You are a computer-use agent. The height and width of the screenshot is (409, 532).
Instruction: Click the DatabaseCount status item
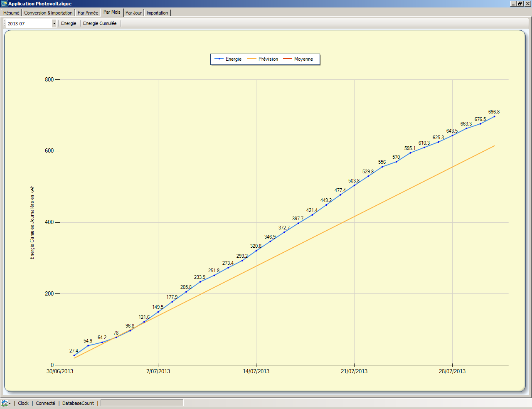78,403
